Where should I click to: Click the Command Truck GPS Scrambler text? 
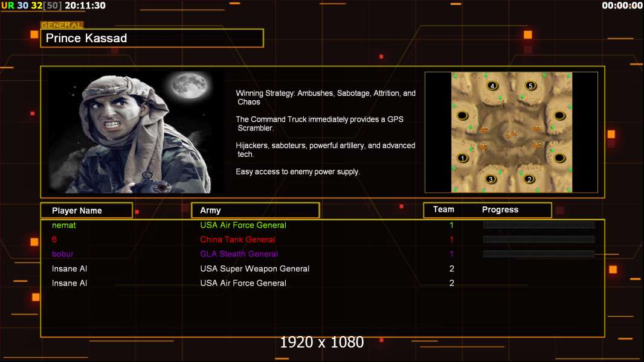[x=320, y=124]
